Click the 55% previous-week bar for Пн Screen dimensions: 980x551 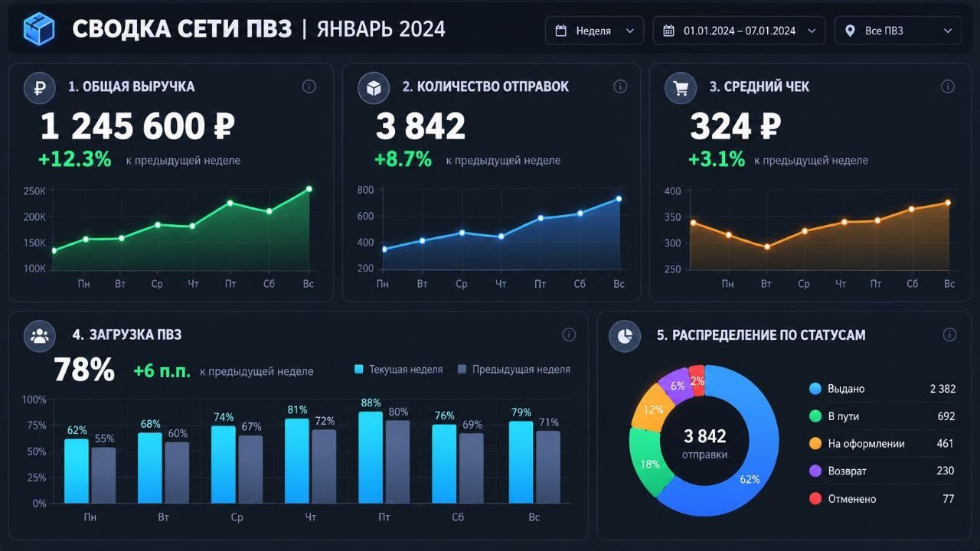point(104,475)
